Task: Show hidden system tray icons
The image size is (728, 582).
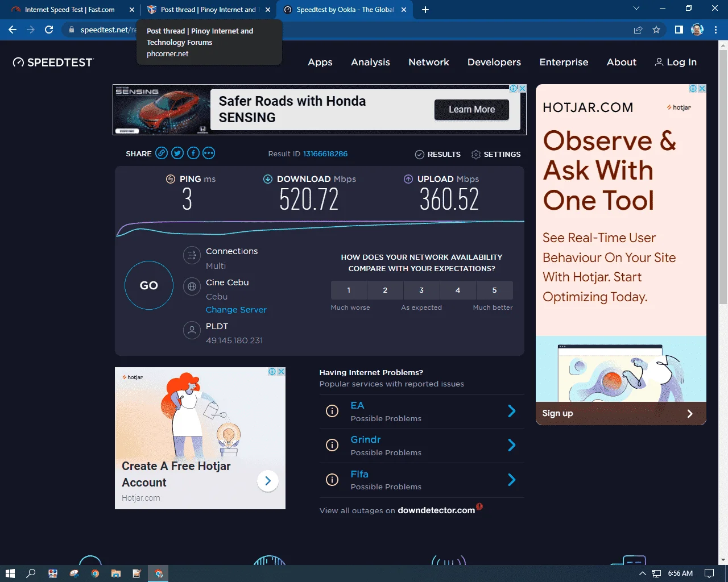Action: tap(642, 573)
